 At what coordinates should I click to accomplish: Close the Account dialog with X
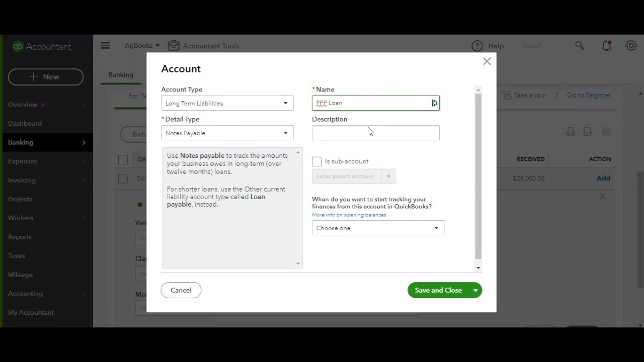487,61
